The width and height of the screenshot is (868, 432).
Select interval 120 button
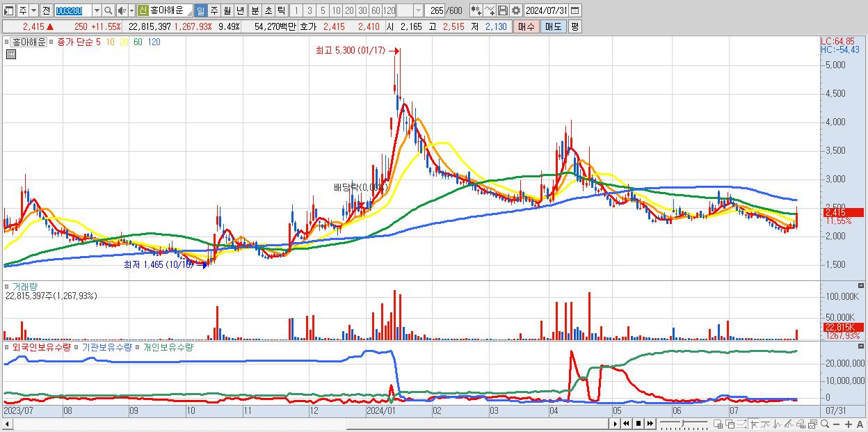[x=389, y=10]
